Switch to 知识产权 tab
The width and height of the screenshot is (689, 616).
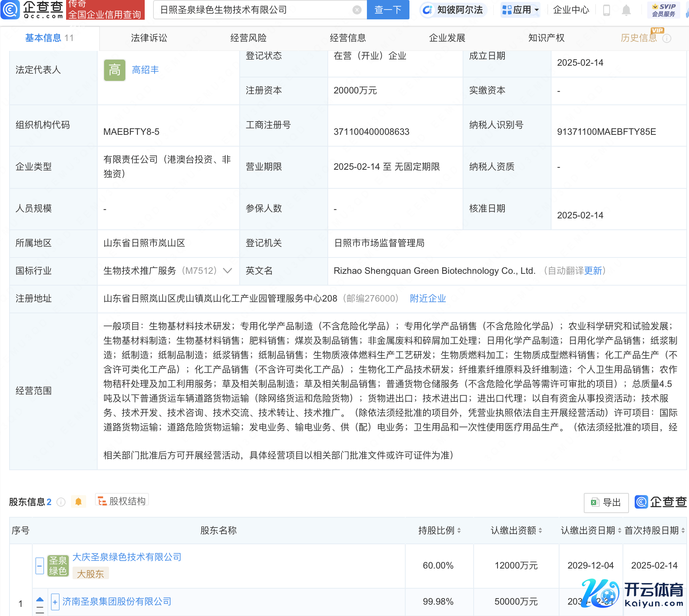coord(546,38)
